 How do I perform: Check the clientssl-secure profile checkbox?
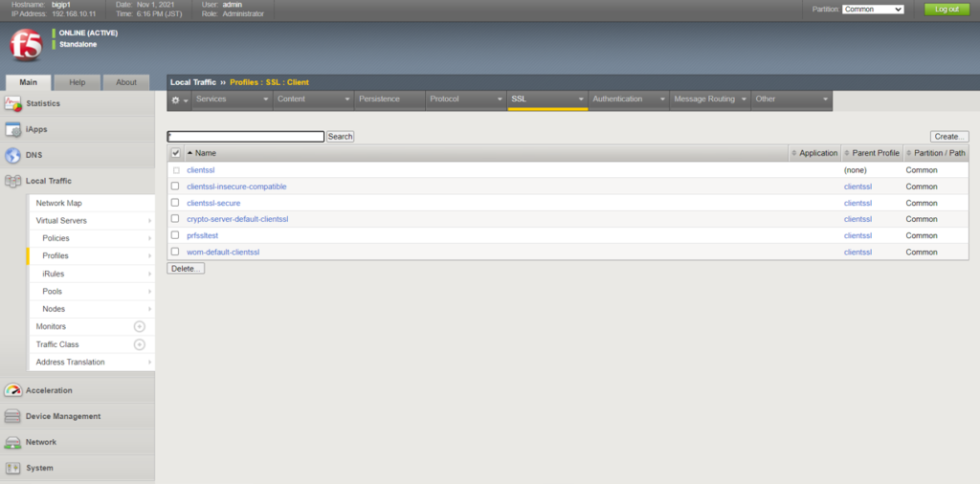click(175, 203)
